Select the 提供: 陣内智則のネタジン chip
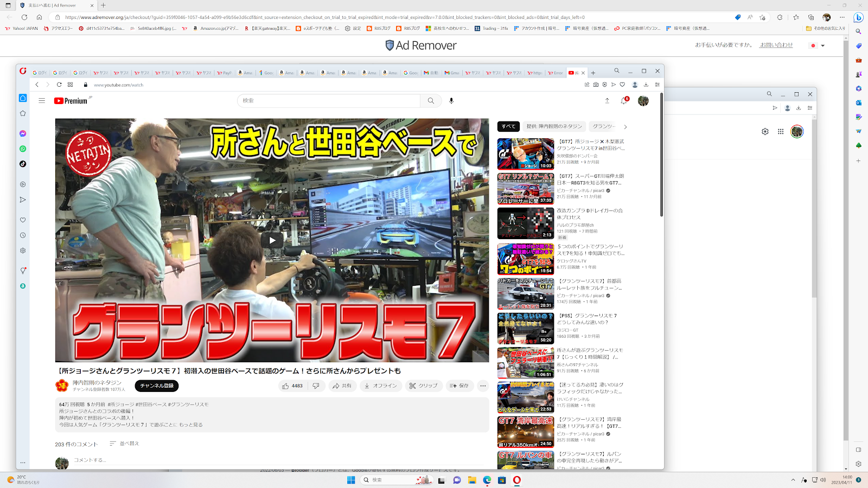The image size is (868, 488). pos(554,126)
